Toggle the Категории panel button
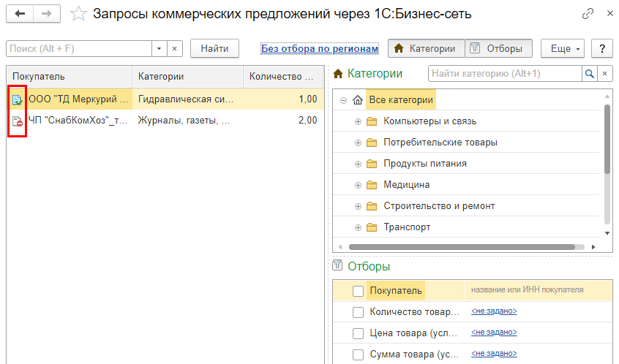The width and height of the screenshot is (619, 364). [x=426, y=49]
